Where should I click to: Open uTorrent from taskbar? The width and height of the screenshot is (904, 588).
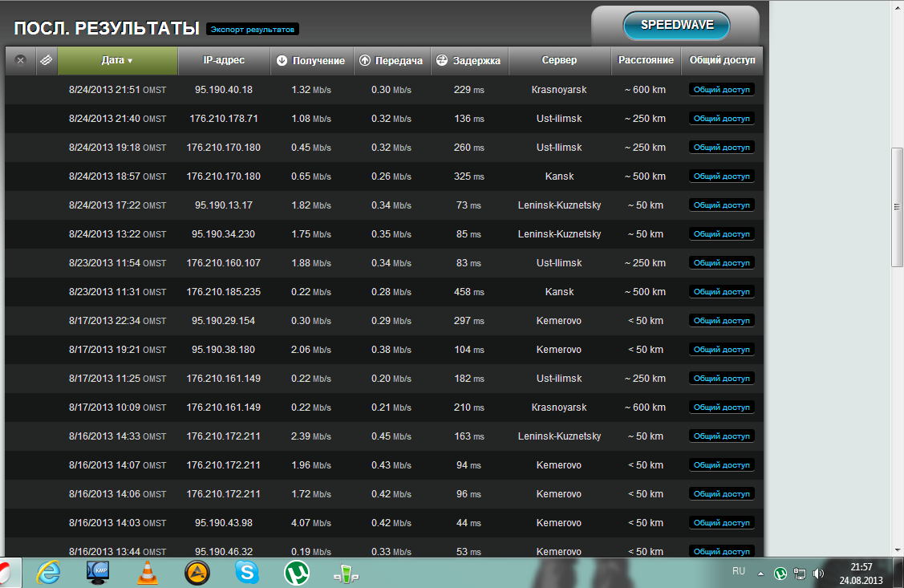[297, 573]
